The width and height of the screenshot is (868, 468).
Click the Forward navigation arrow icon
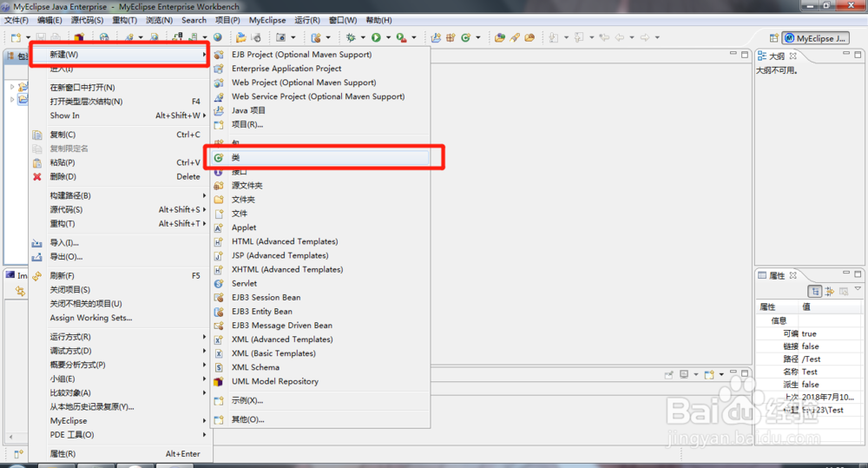[645, 37]
